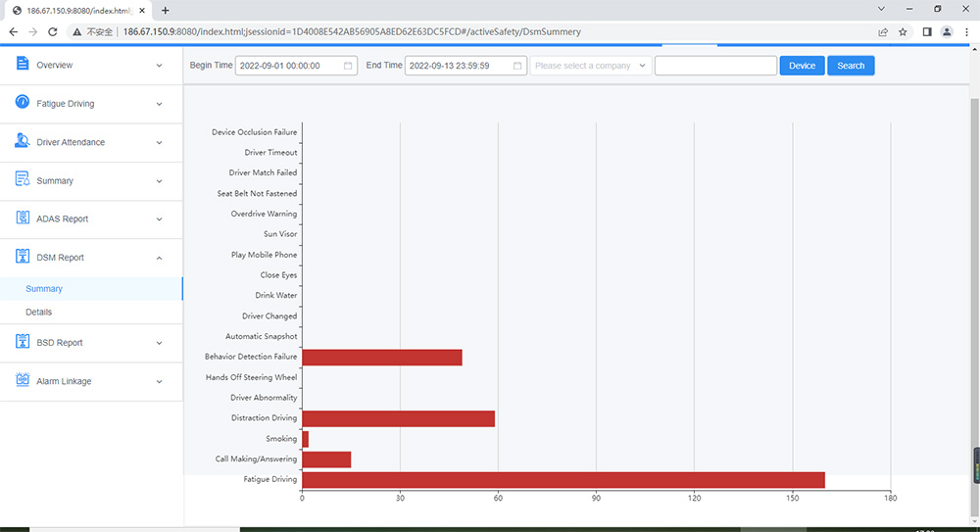Click the Fatigue Driving gauge icon

pyautogui.click(x=23, y=102)
